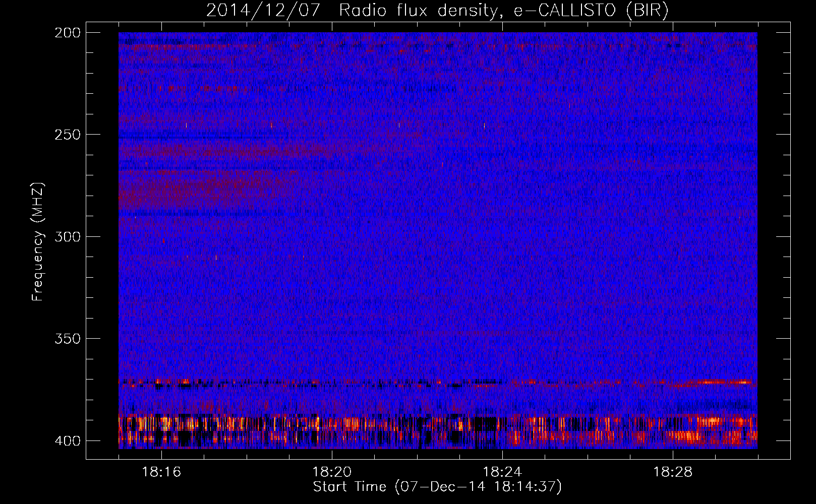Click the 18:16 time tick label

coord(161,472)
